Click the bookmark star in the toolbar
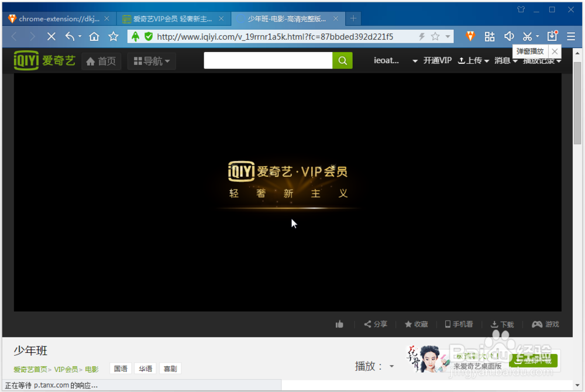Viewport: 585px width, 392px height. coord(113,36)
